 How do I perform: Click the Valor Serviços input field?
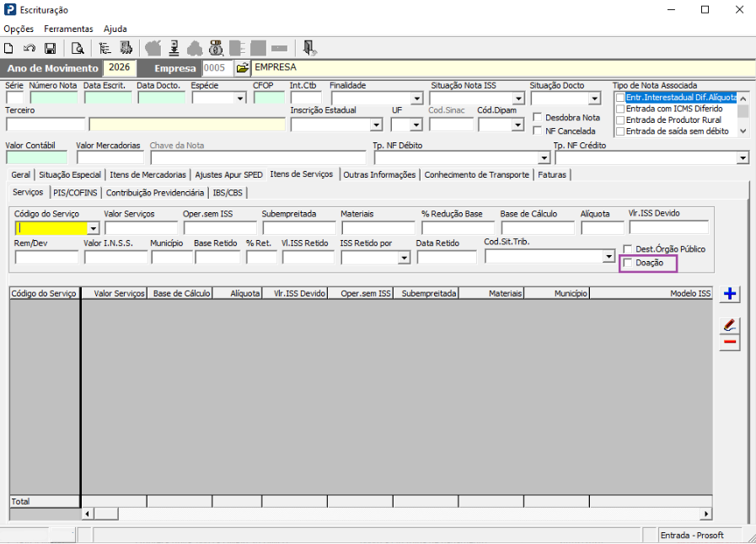tap(141, 228)
